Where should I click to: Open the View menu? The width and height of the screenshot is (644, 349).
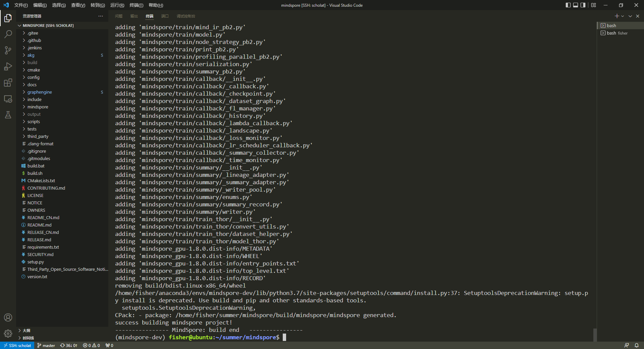coord(78,5)
